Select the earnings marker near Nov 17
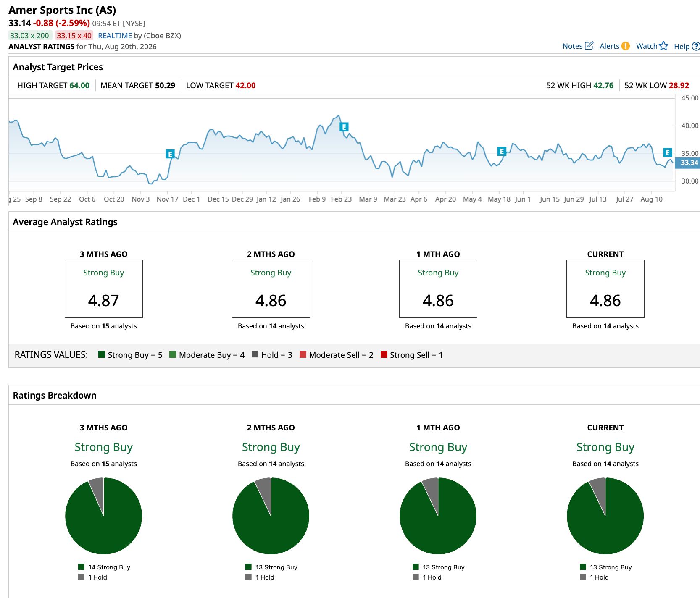This screenshot has width=700, height=598. [170, 154]
